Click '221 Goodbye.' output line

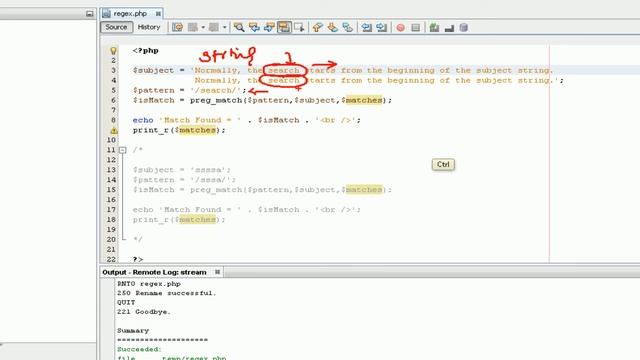[144, 312]
